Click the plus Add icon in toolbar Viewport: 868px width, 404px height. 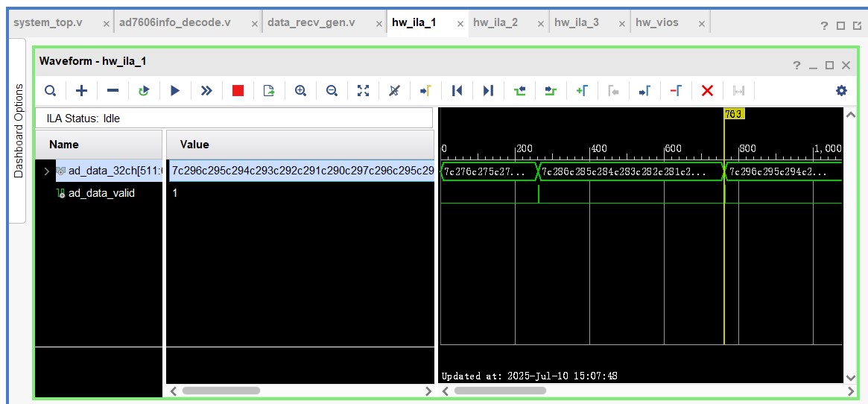81,91
